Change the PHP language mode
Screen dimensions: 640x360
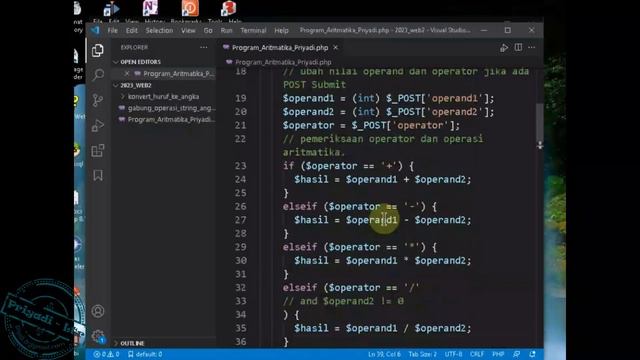pyautogui.click(x=498, y=354)
